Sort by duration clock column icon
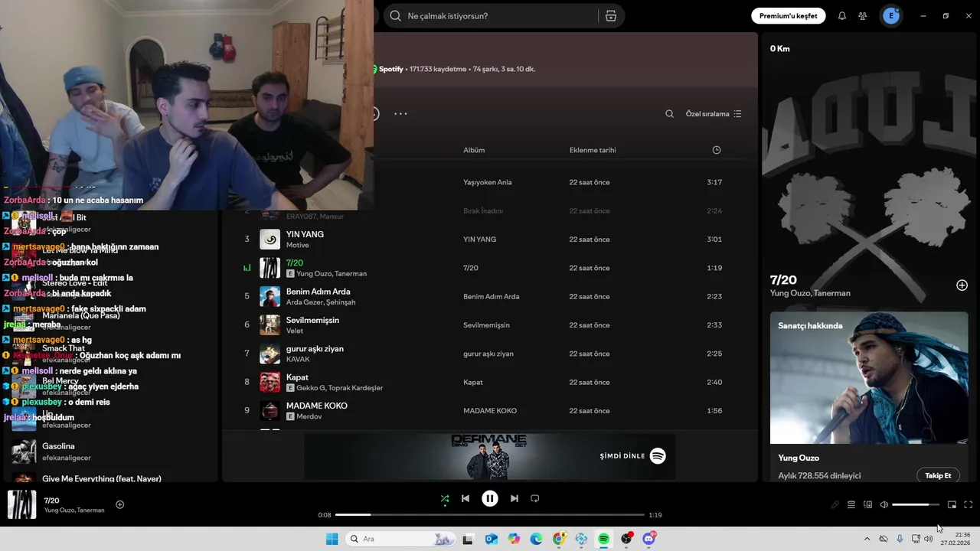The width and height of the screenshot is (980, 551). (717, 150)
